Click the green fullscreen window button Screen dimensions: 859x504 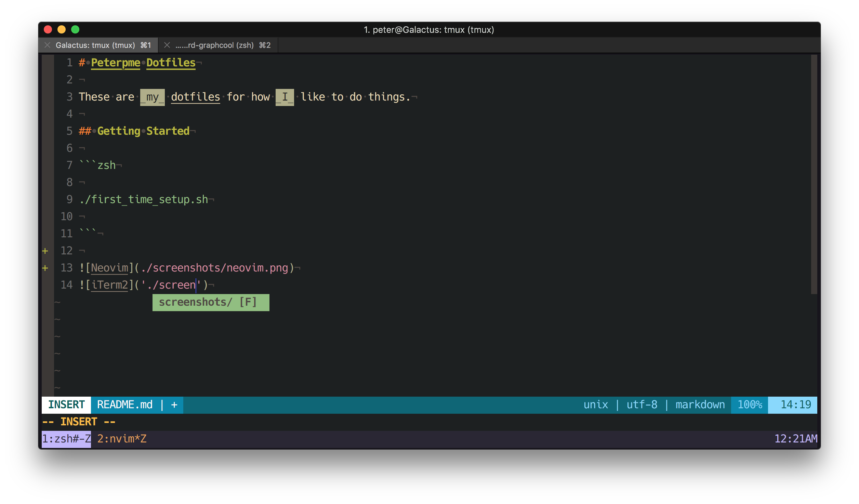(75, 30)
